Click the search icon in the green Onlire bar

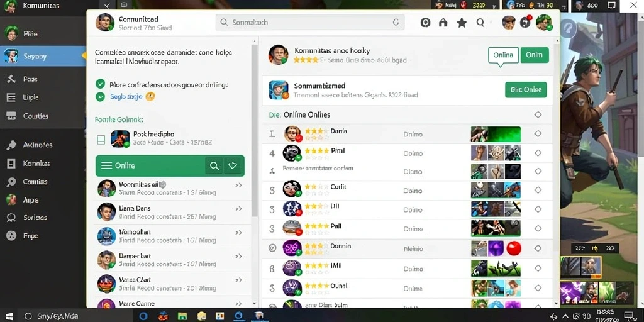(x=214, y=165)
